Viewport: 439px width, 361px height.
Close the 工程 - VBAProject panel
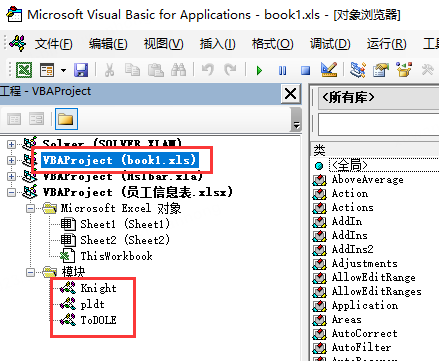pos(291,94)
